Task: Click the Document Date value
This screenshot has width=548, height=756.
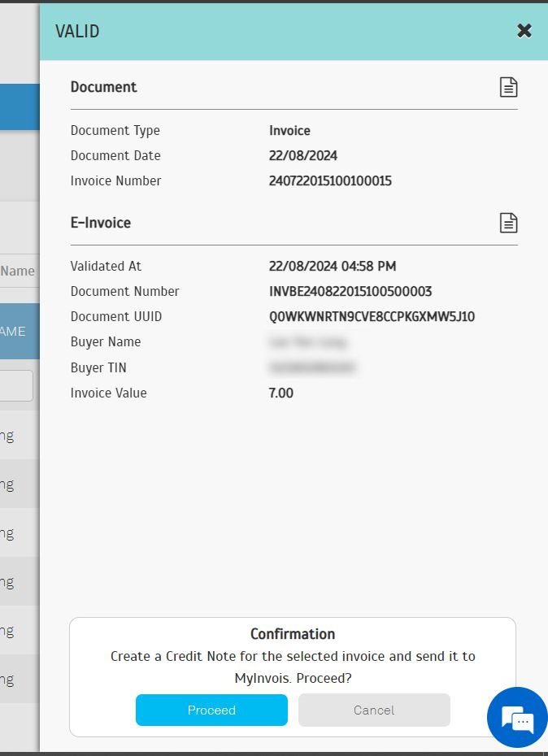Action: coord(303,155)
